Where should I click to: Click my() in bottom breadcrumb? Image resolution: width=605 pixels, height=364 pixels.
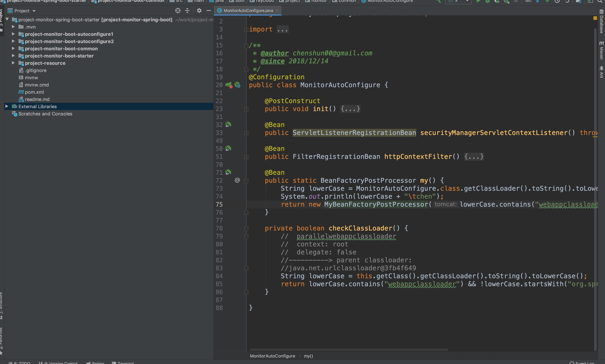[308, 356]
